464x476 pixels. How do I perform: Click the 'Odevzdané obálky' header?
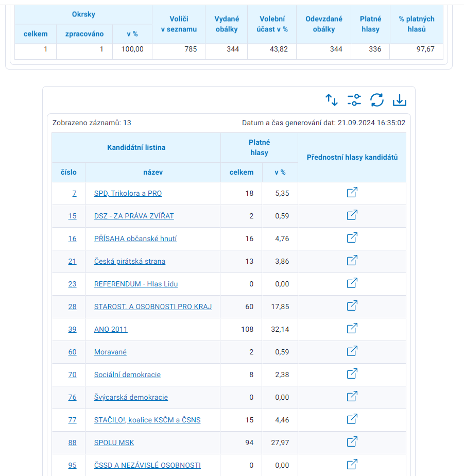pos(324,24)
